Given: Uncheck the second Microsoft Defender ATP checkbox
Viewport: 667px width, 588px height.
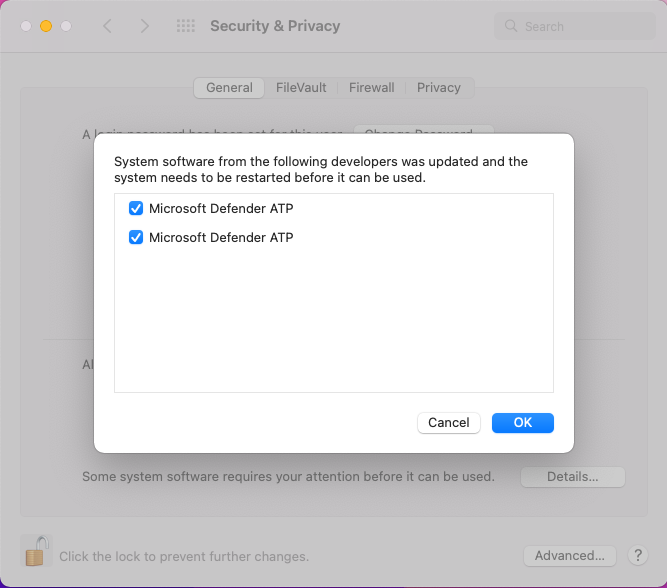Looking at the screenshot, I should tap(136, 237).
